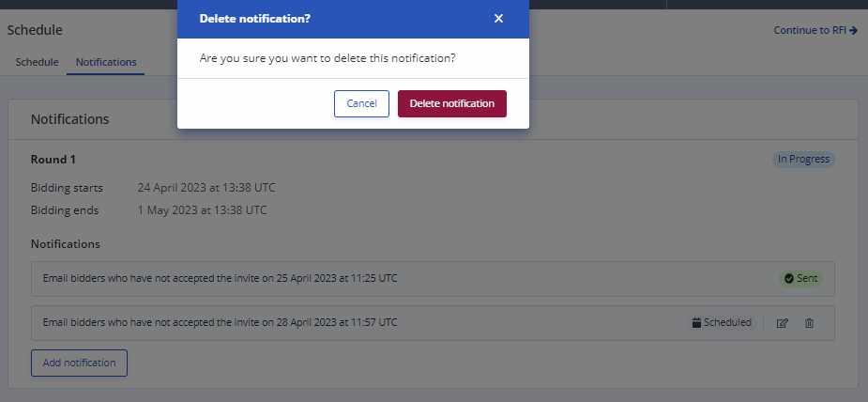
Task: Close the Delete notification dialog with X
Action: click(498, 18)
